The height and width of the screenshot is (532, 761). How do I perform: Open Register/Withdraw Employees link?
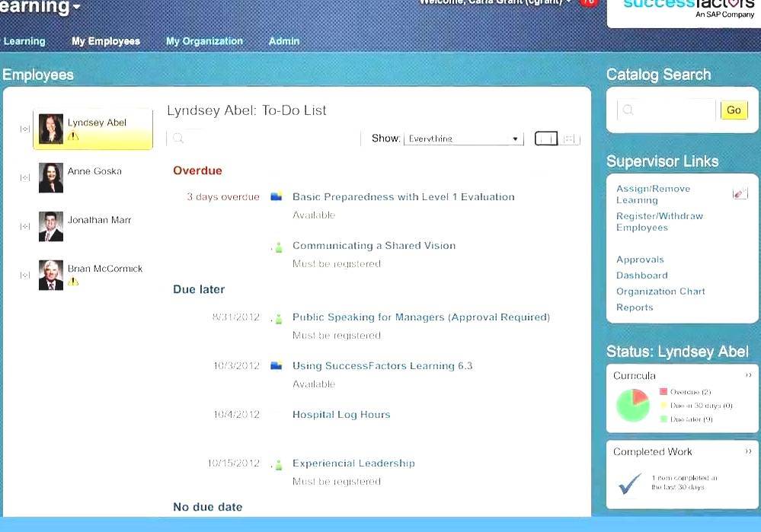click(659, 221)
